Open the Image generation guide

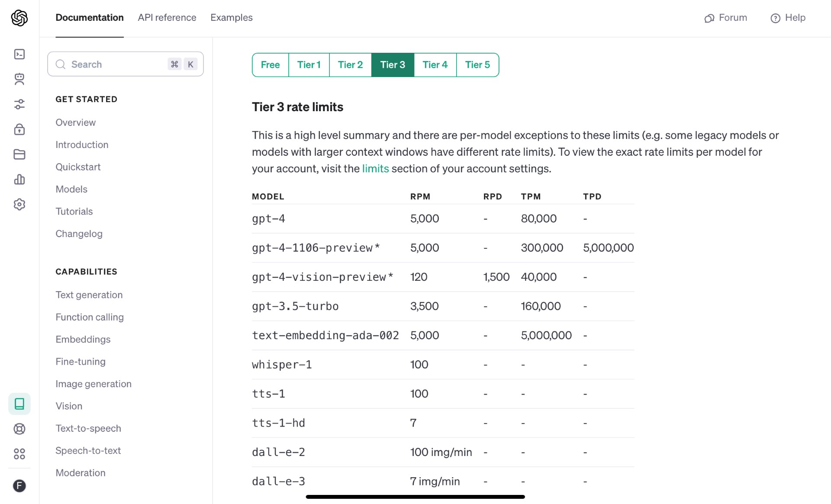tap(93, 384)
